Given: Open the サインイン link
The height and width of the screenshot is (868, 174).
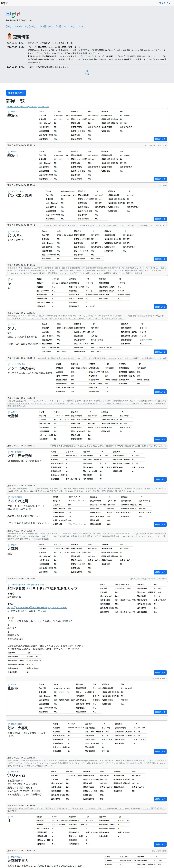Looking at the screenshot, I should [165, 3].
